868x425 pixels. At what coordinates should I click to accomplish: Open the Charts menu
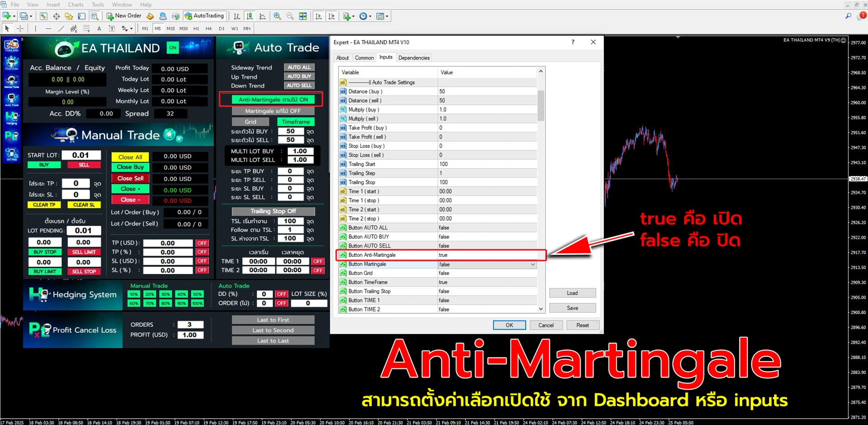click(x=75, y=5)
